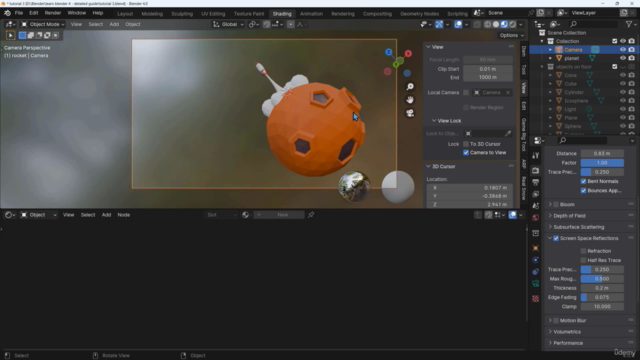The width and height of the screenshot is (640, 360).
Task: Open Render properties tab icon
Action: pyautogui.click(x=536, y=171)
